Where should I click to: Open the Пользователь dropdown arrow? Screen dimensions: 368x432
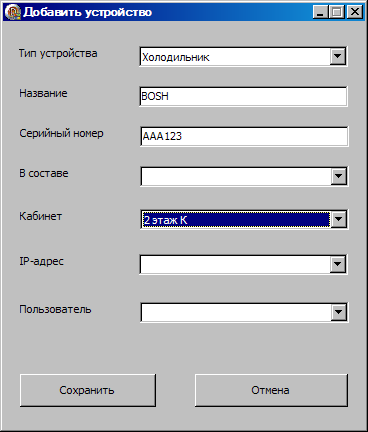(x=339, y=312)
